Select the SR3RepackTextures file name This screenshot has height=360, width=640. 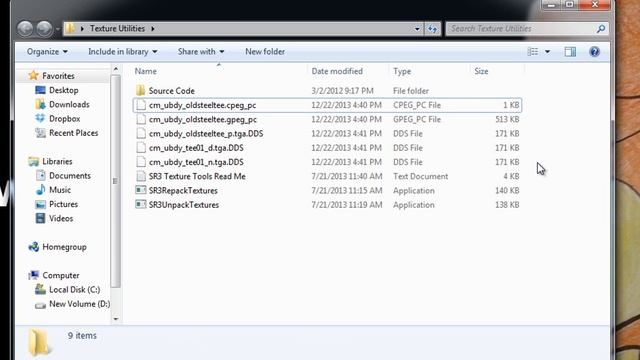coord(183,191)
